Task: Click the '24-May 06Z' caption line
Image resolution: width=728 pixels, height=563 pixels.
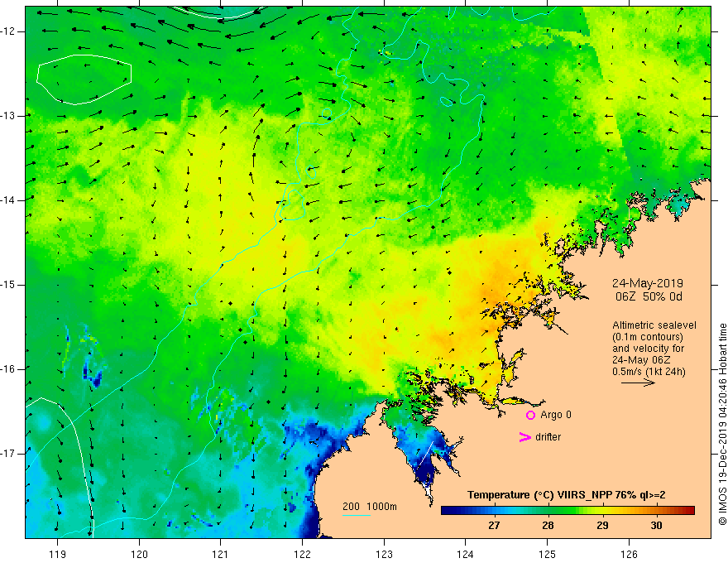Action: point(641,359)
